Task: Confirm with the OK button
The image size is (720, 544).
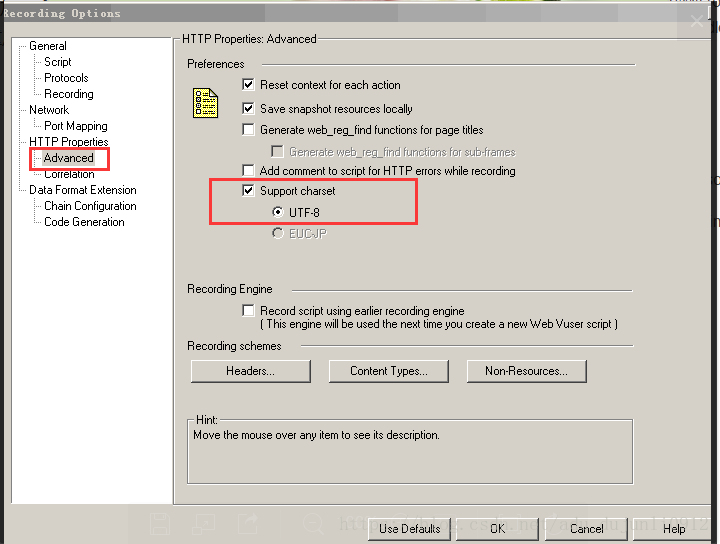Action: pos(497,529)
